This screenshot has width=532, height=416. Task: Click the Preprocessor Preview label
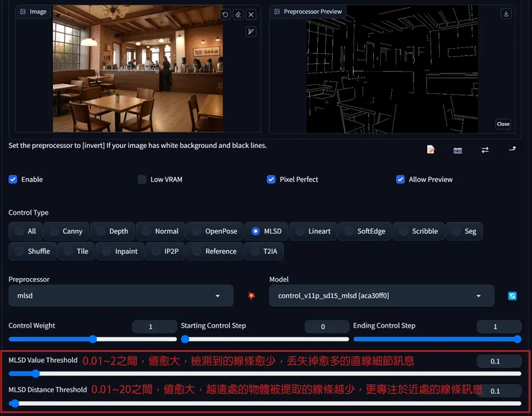pos(308,11)
